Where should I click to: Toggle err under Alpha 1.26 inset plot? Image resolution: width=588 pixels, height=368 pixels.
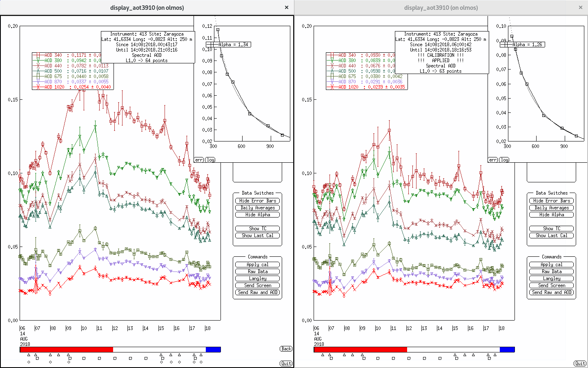(493, 160)
